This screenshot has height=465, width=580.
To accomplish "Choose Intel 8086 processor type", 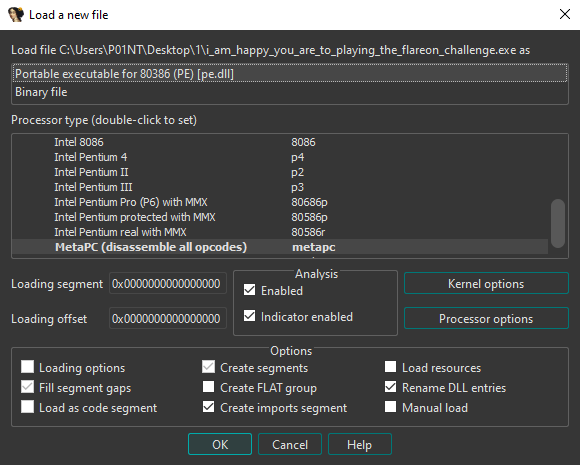I will pyautogui.click(x=280, y=142).
